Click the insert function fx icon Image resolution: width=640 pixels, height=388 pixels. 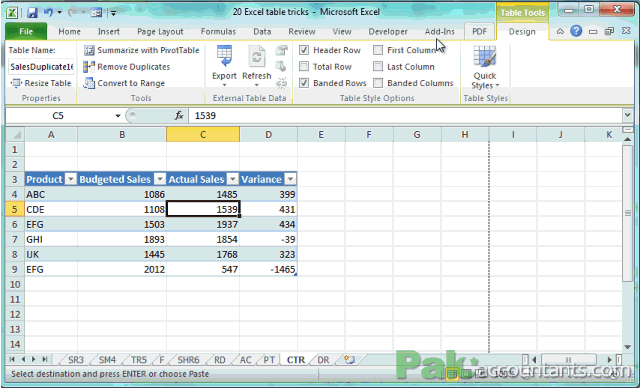click(179, 116)
